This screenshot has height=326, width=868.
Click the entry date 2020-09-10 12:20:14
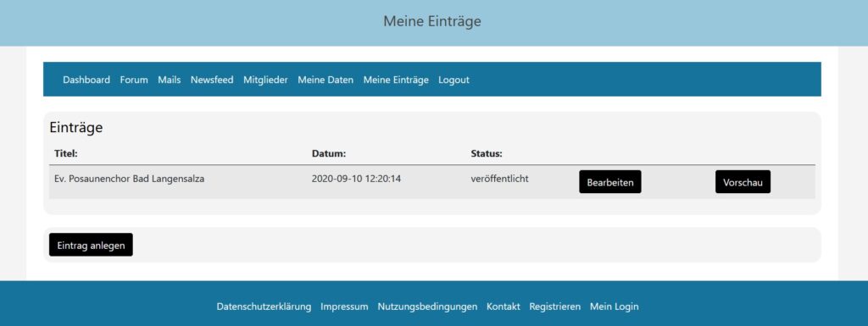pos(357,179)
